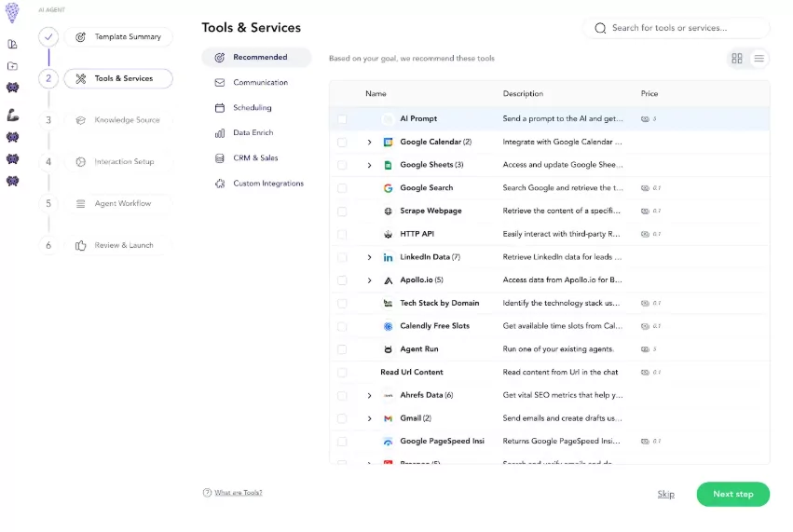This screenshot has width=793, height=532.
Task: Click the Skip link
Action: tap(665, 494)
